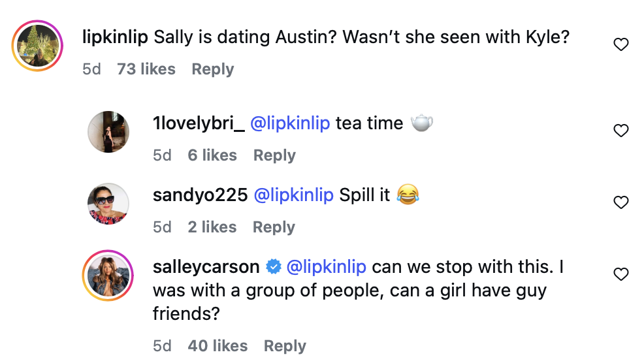Screen dimensions: 644x363
Task: Like sandyo225's Spill it comment
Action: coord(621,202)
